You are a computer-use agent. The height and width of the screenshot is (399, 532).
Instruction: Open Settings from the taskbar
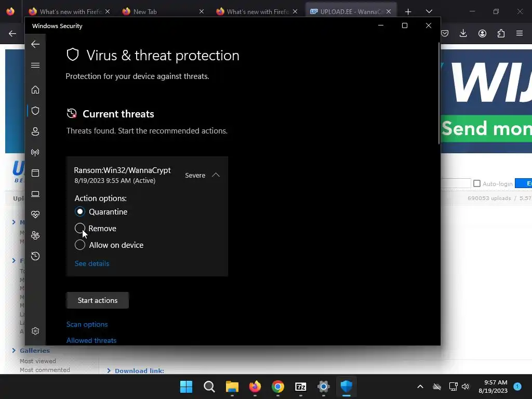click(x=323, y=387)
